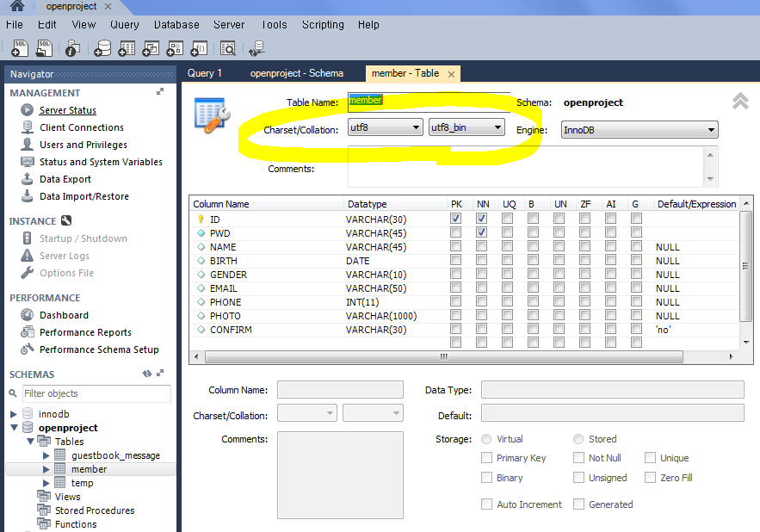Viewport: 760px width, 532px height.
Task: Click the Performance Reports icon
Action: tap(28, 332)
